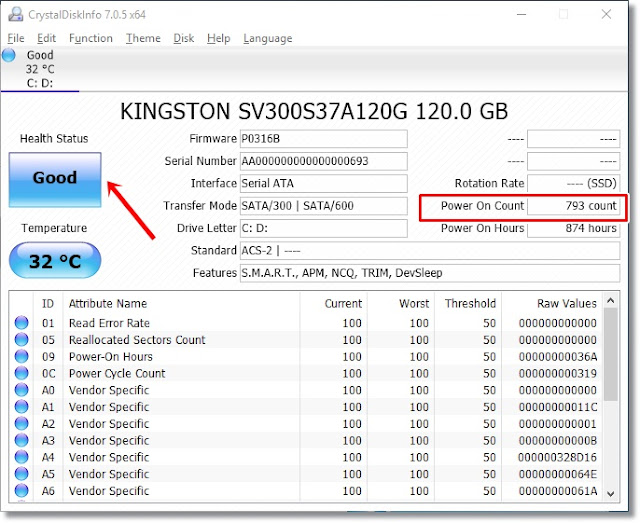Click the Attribute Name column header
The width and height of the screenshot is (640, 523).
(182, 303)
